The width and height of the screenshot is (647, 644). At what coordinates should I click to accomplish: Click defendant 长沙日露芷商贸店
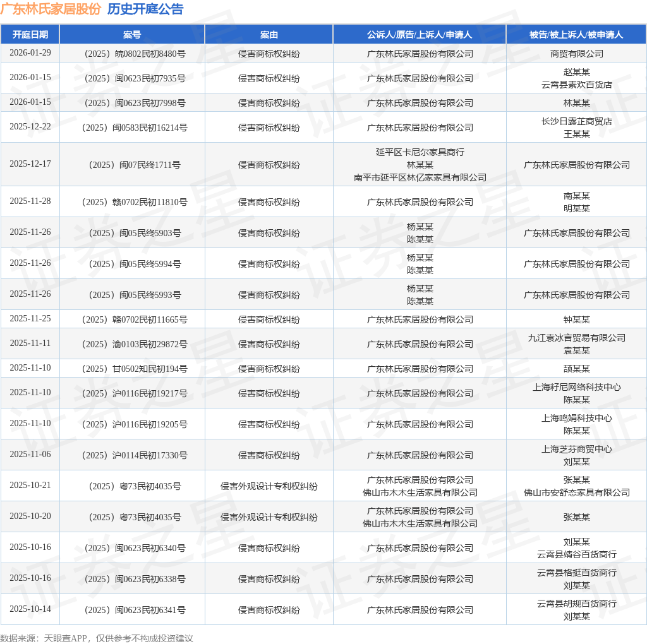point(576,121)
